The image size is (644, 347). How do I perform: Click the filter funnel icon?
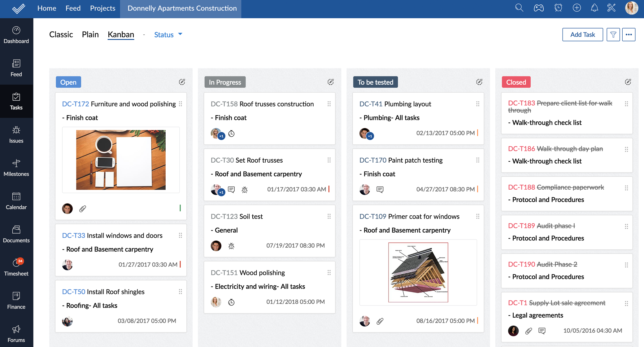pyautogui.click(x=613, y=34)
